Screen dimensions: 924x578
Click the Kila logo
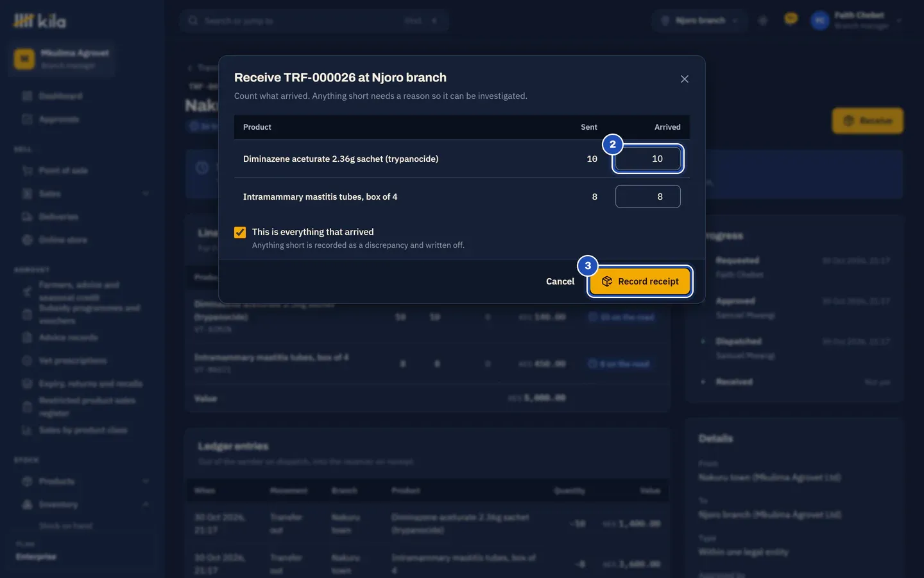(x=40, y=21)
